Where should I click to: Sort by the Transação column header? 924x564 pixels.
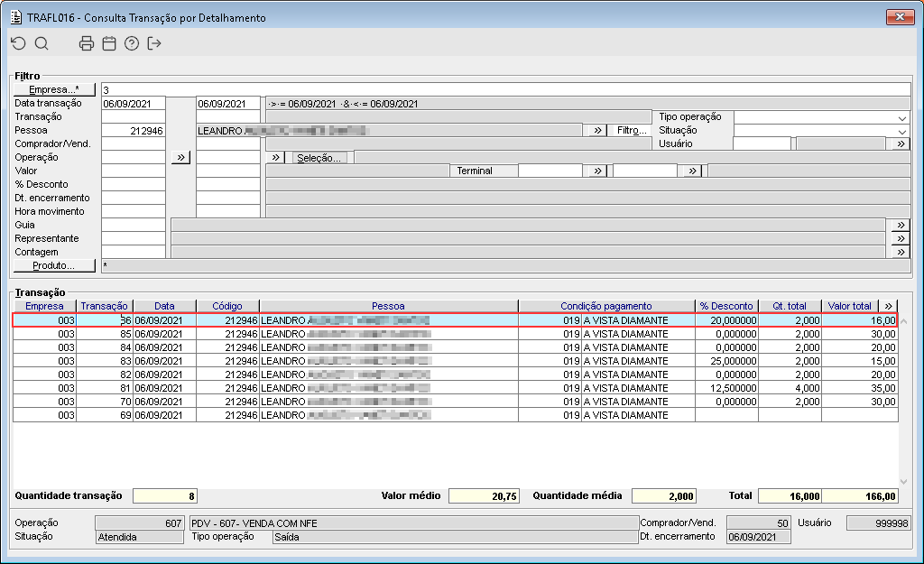pos(105,306)
